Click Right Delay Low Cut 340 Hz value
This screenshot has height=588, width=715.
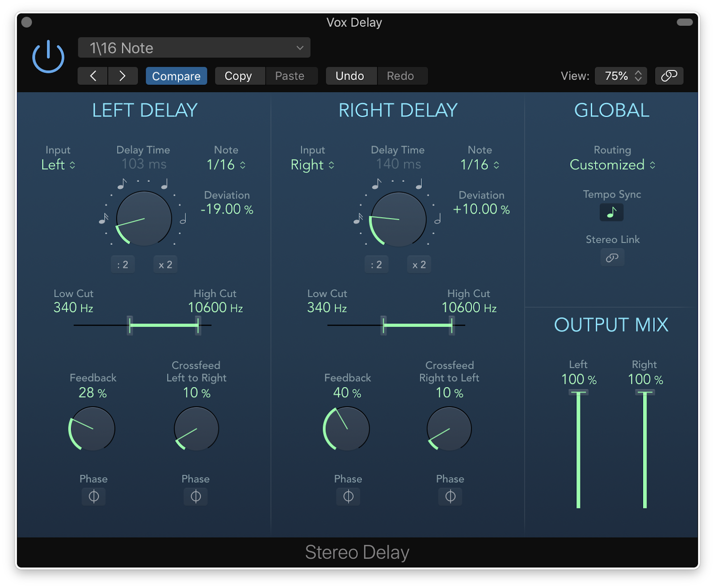327,307
